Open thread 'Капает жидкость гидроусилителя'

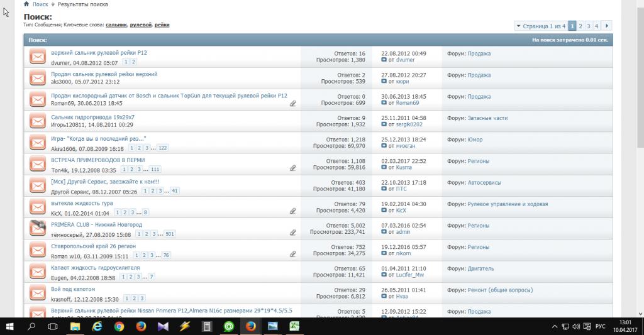96,268
